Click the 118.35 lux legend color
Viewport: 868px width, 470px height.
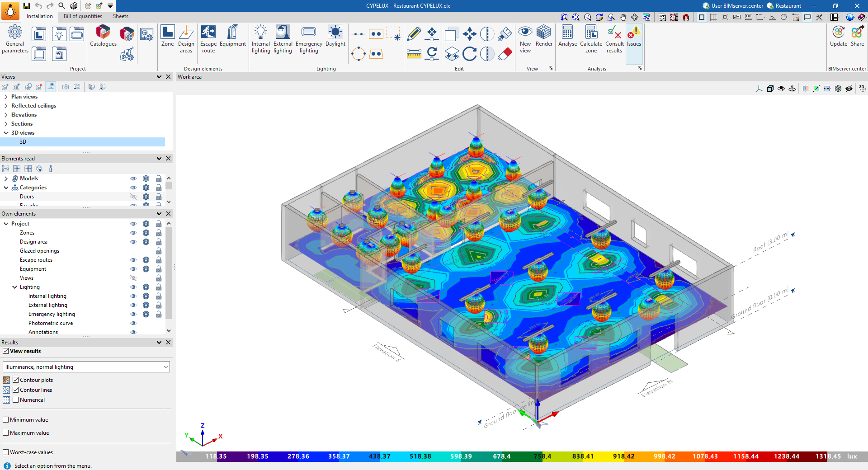click(216, 456)
